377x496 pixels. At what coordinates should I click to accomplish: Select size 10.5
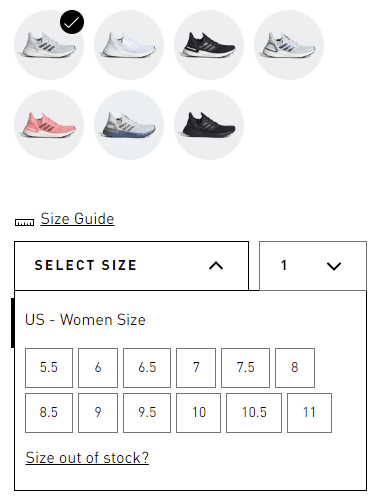254,413
